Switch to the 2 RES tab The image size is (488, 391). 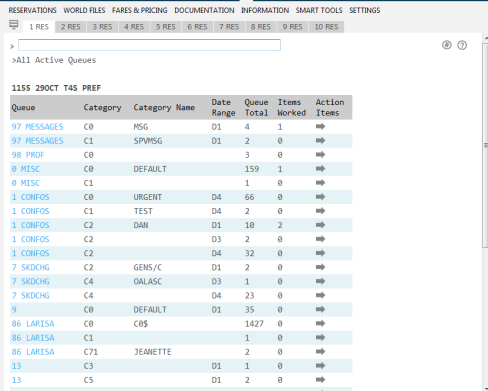(x=71, y=27)
